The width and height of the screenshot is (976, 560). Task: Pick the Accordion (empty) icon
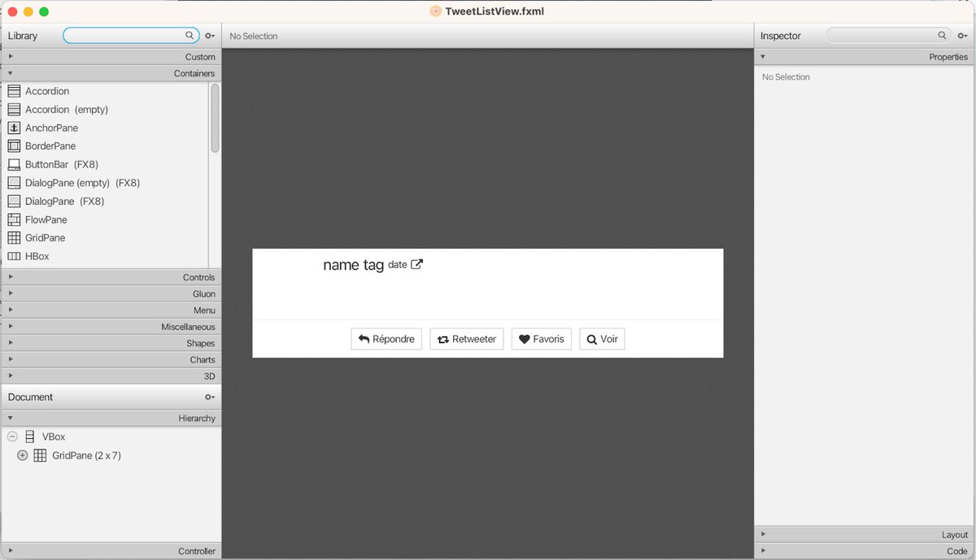click(x=14, y=109)
